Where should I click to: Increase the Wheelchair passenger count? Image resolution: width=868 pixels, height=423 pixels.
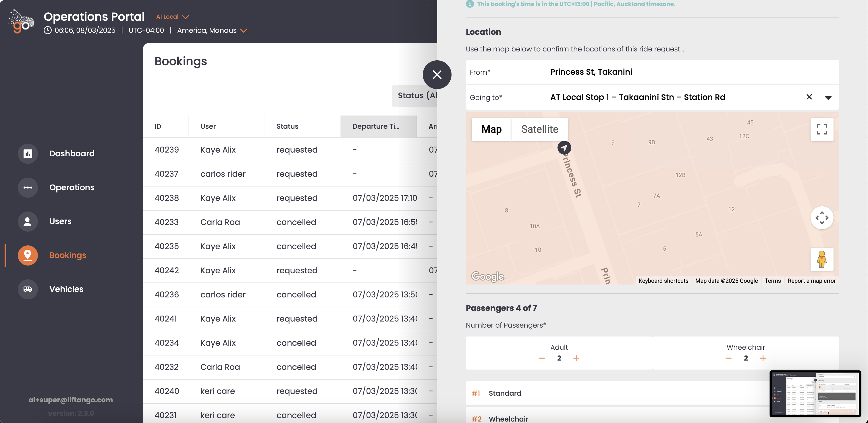tap(763, 358)
